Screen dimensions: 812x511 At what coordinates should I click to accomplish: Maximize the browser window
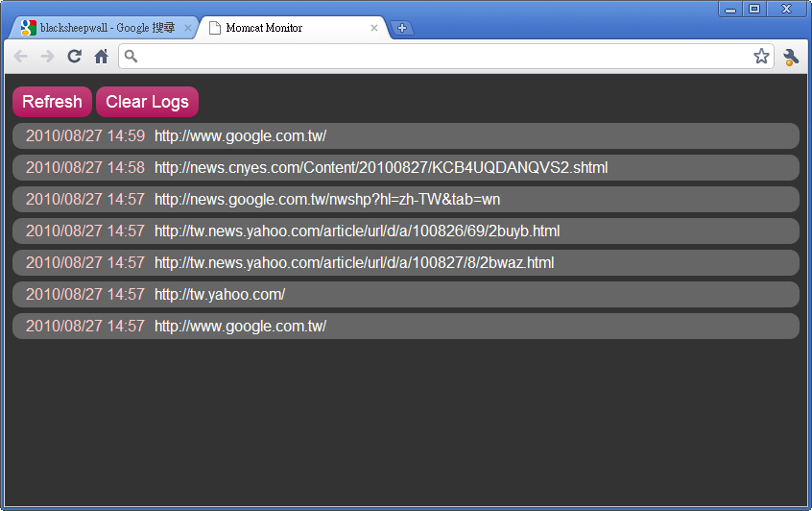coord(754,9)
